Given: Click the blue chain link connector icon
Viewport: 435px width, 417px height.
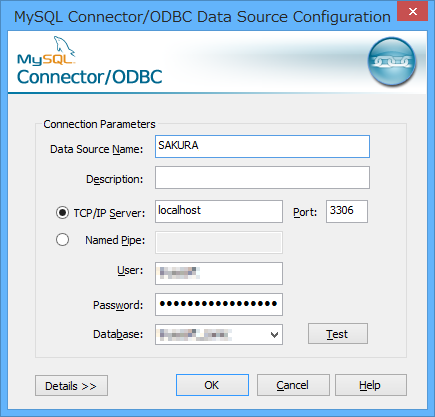Looking at the screenshot, I should click(392, 62).
